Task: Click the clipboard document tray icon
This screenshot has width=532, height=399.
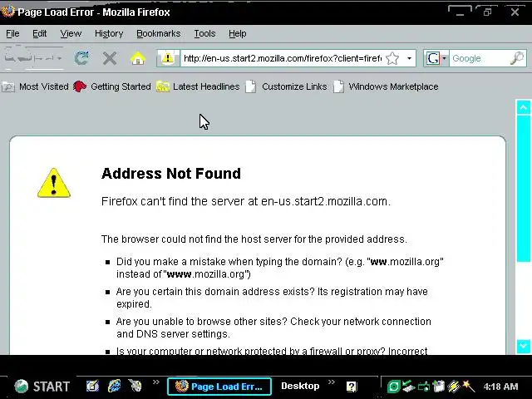Action: 439,386
